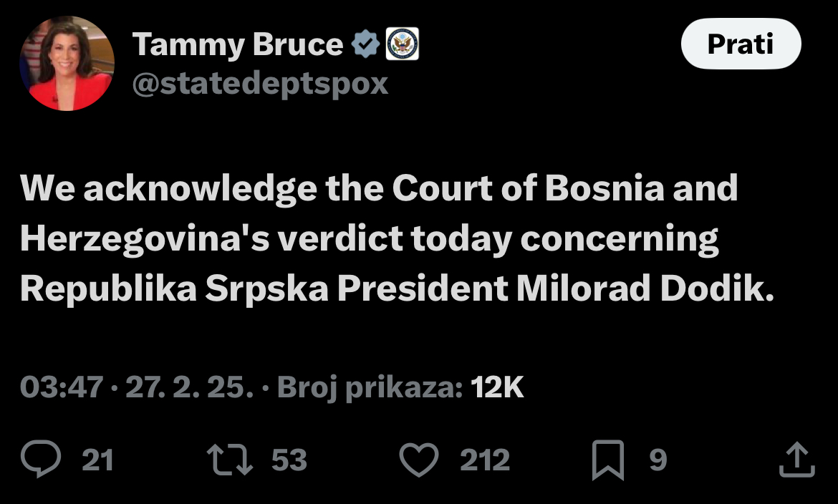Click the 27. 2. 25. date
The image size is (838, 504).
point(189,387)
